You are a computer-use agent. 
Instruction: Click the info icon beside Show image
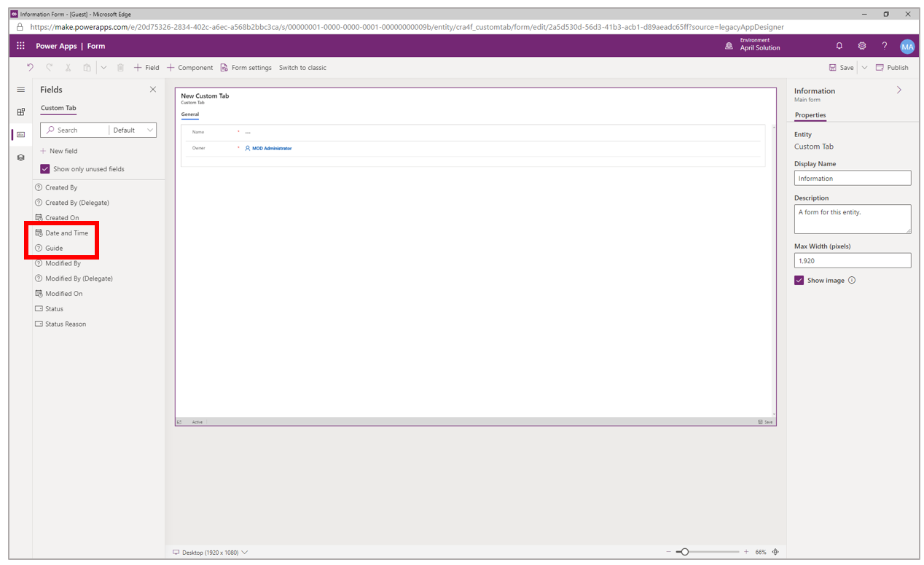click(852, 280)
